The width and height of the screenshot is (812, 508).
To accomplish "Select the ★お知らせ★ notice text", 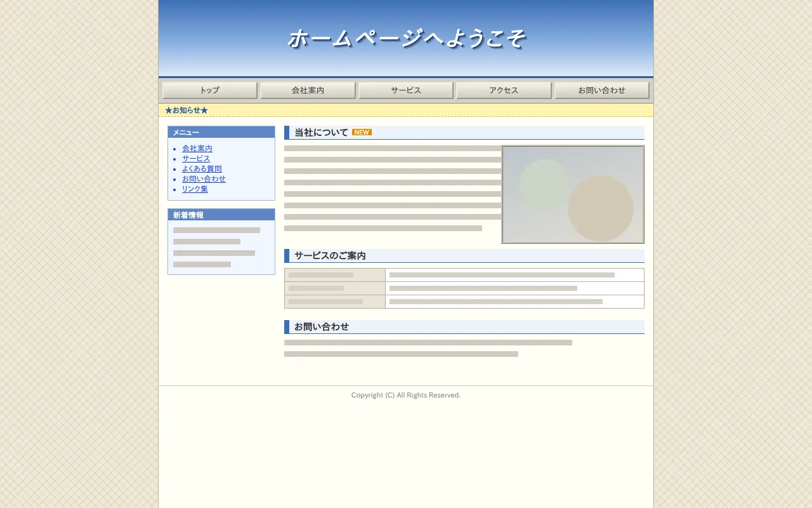I will click(x=187, y=110).
